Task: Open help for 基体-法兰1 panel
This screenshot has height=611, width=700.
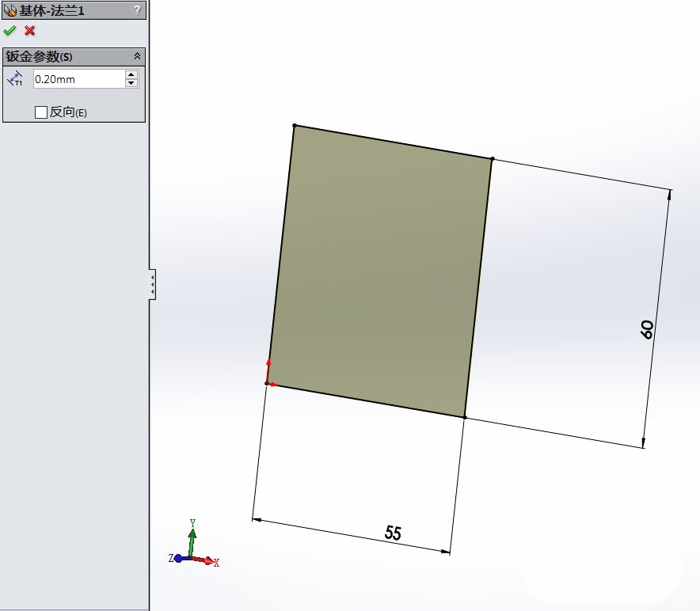Action: point(137,9)
